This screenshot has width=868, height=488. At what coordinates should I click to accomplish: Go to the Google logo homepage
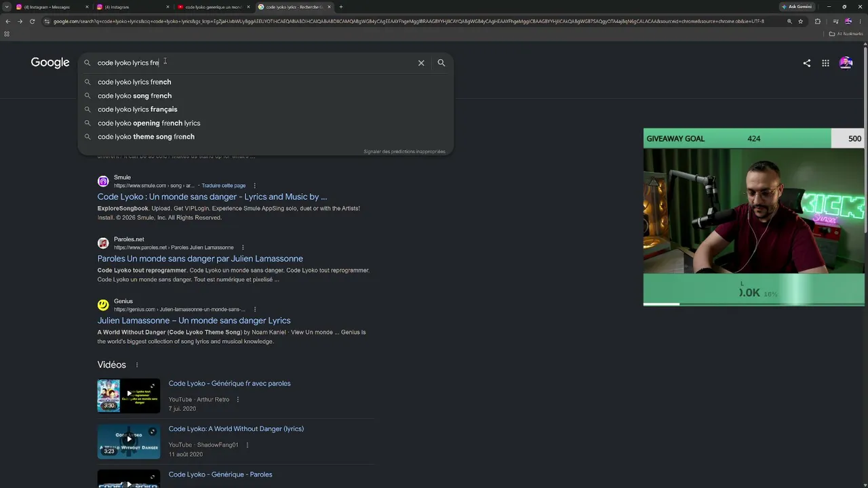tap(50, 62)
